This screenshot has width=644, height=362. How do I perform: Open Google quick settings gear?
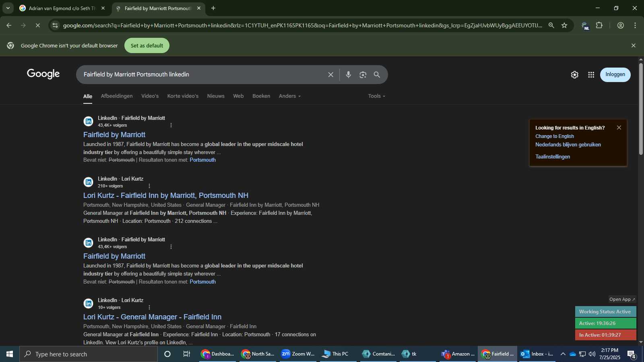[574, 75]
